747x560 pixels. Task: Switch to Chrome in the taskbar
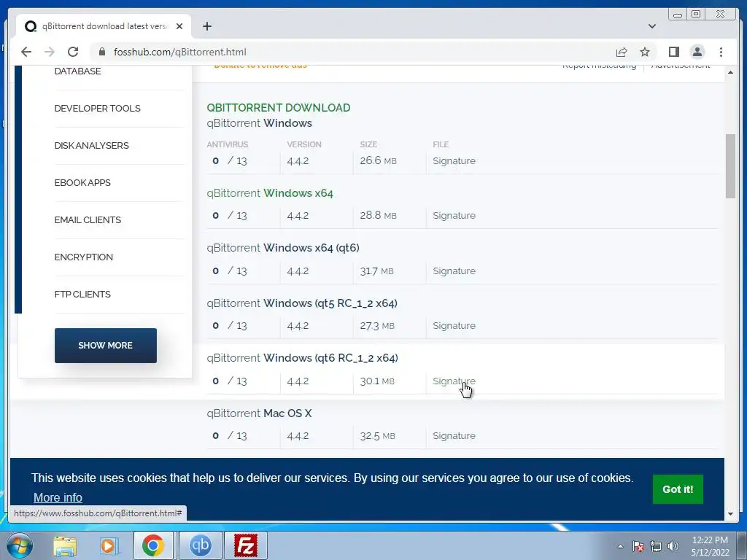point(152,545)
